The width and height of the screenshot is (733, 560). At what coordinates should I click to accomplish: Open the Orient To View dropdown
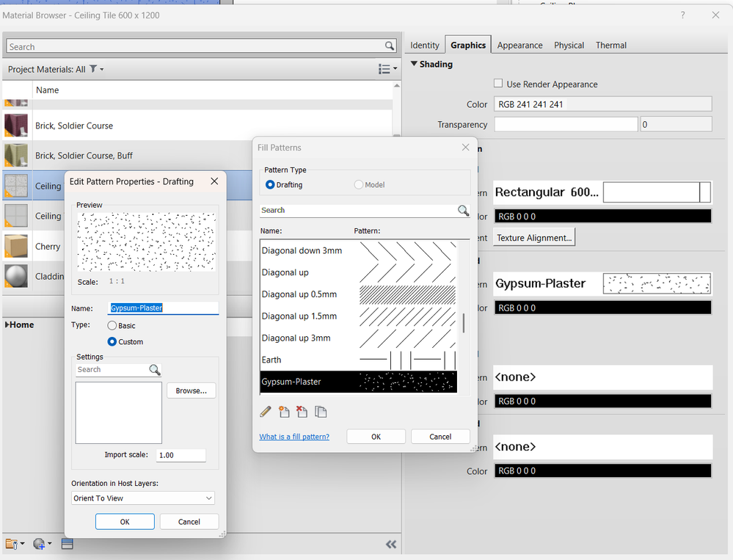(x=143, y=498)
